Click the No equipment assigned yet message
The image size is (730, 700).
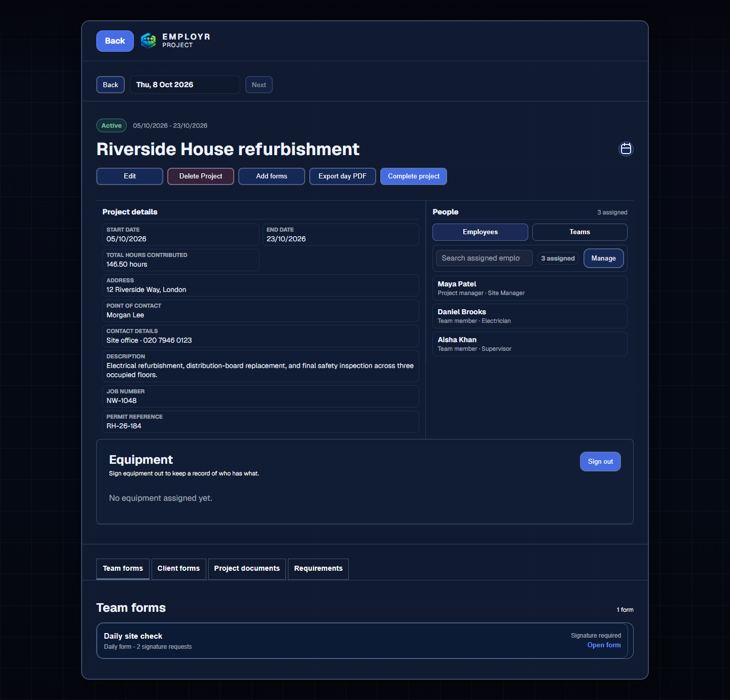161,498
